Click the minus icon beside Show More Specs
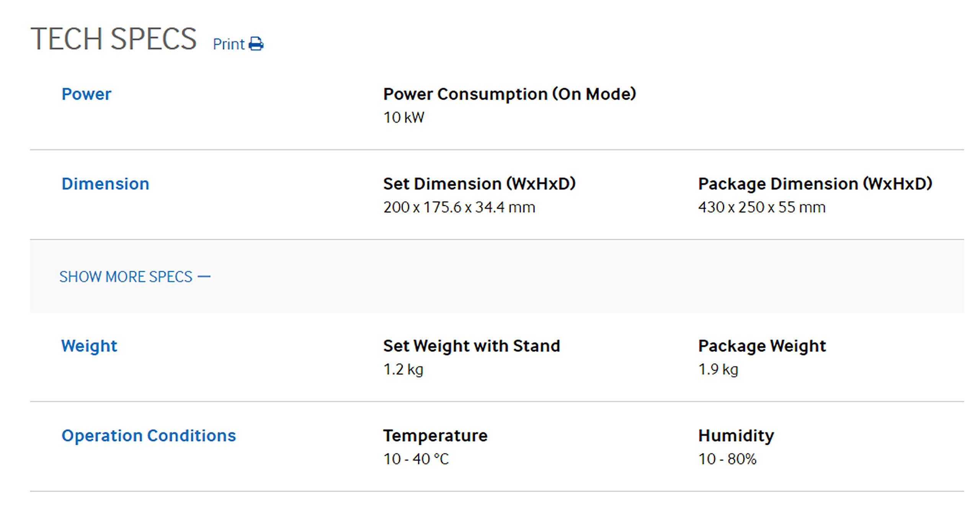 pyautogui.click(x=204, y=277)
